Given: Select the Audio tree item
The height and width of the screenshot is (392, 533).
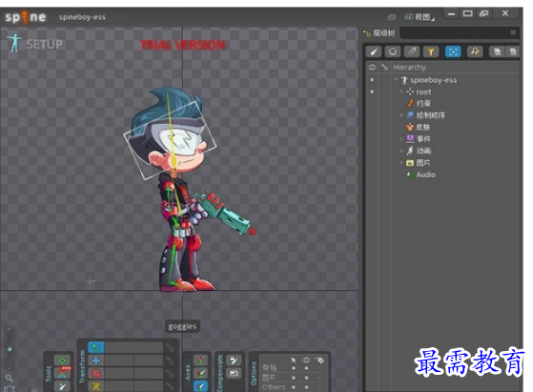Looking at the screenshot, I should point(421,175).
